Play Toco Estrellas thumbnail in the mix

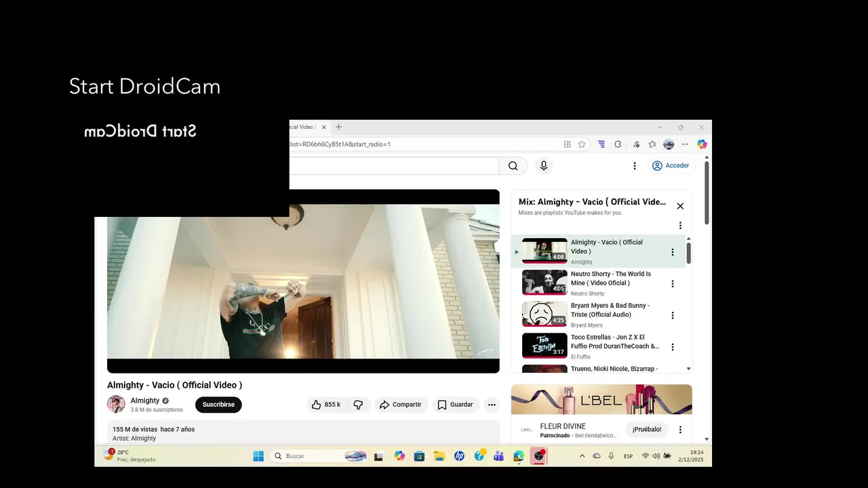click(545, 346)
